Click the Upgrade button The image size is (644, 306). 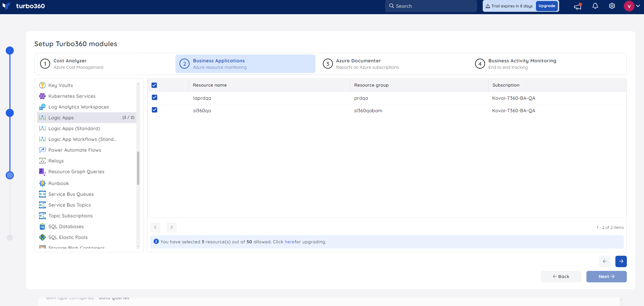pos(547,6)
